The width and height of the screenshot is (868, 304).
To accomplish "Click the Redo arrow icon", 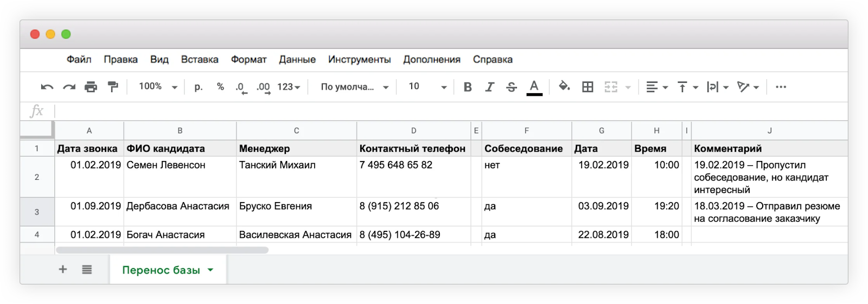I will 69,87.
